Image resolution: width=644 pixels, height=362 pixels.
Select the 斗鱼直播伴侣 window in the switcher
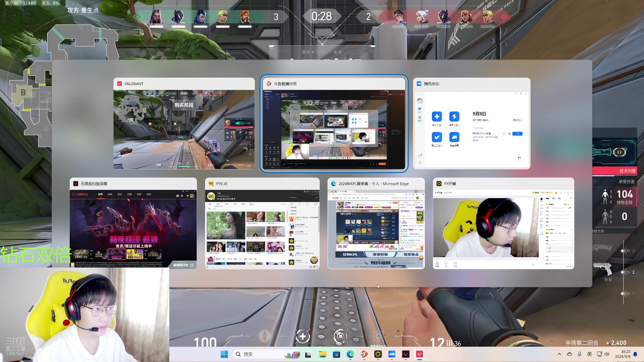tap(334, 123)
